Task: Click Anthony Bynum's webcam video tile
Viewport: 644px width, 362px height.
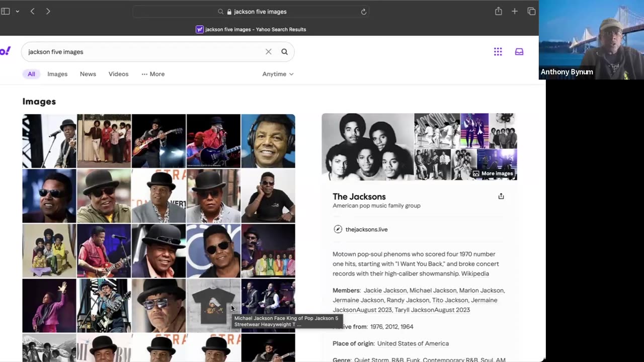Action: [x=592, y=40]
